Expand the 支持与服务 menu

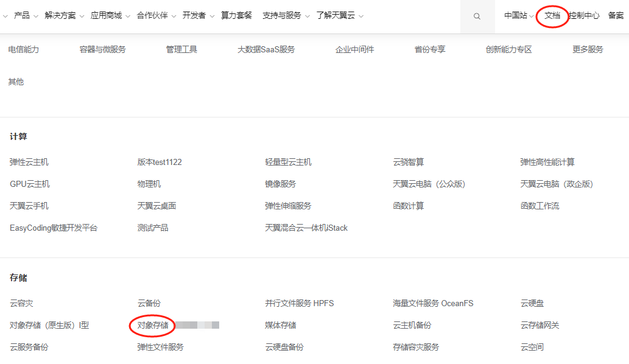tap(286, 16)
